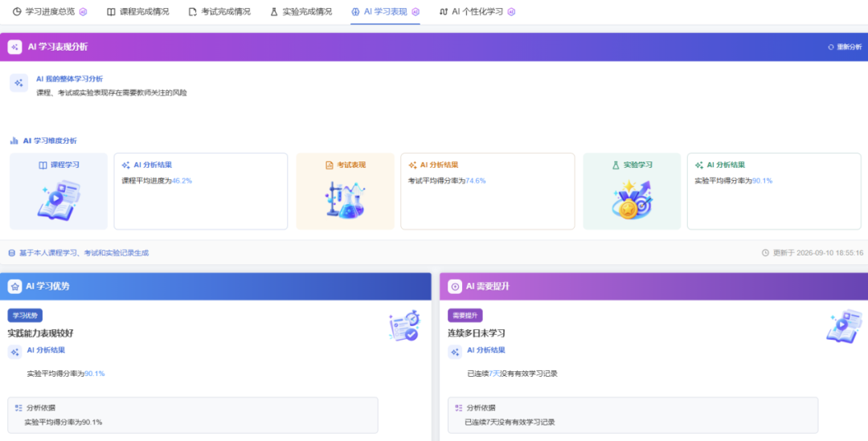This screenshot has height=441, width=868.
Task: Click the clock icon beside 更新于 timestamp
Action: tap(766, 253)
